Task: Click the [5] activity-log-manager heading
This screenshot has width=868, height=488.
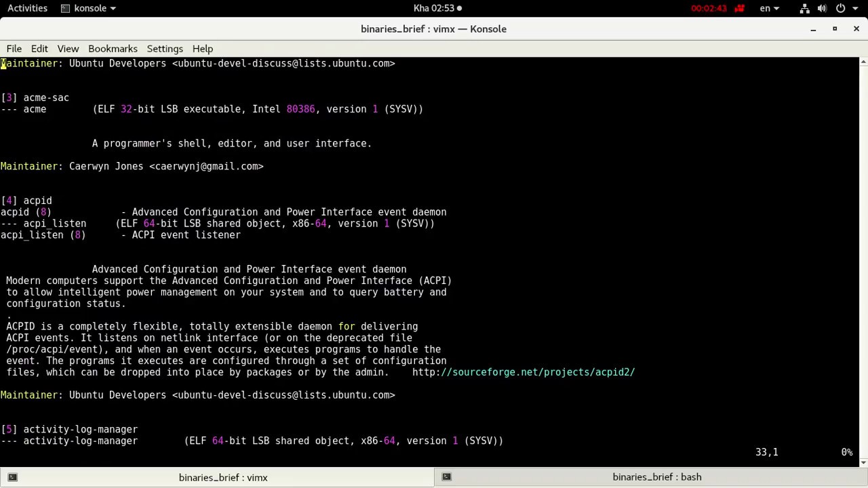Action: (69, 429)
